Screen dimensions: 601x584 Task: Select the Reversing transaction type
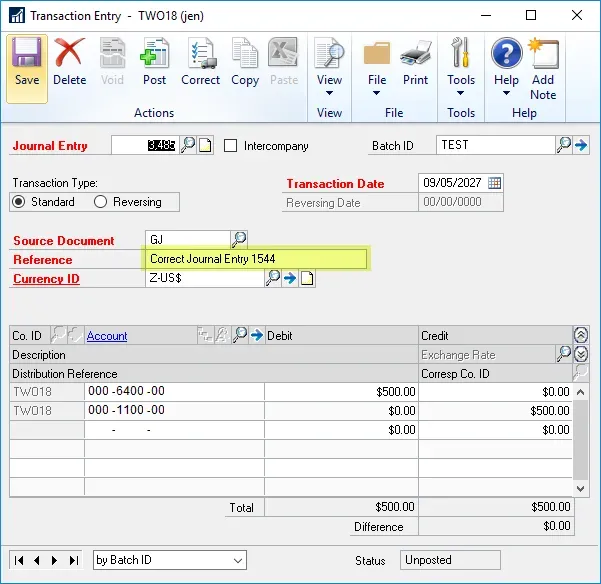(100, 202)
